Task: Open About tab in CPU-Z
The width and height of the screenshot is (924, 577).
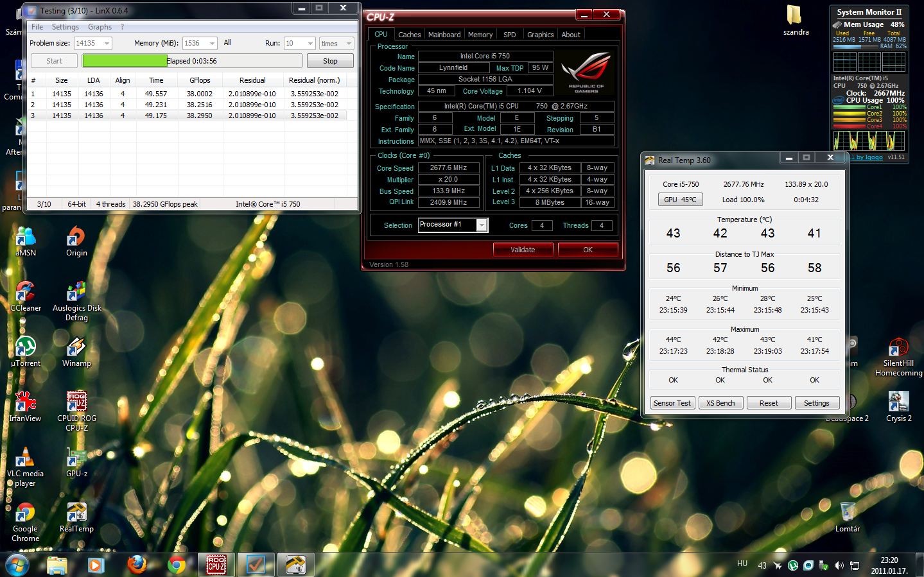Action: (x=571, y=35)
